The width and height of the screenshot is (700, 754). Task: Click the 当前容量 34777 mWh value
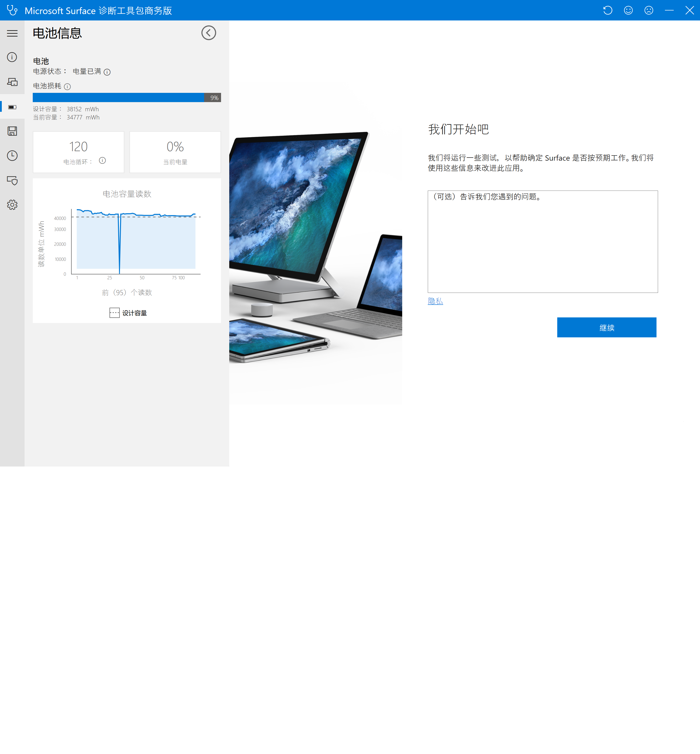pos(83,117)
